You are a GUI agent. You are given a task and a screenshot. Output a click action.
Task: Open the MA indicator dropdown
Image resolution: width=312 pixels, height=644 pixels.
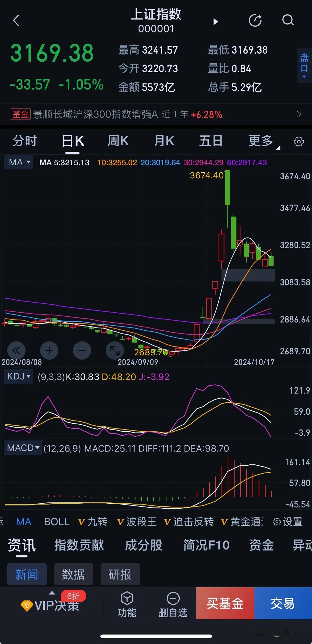point(18,162)
